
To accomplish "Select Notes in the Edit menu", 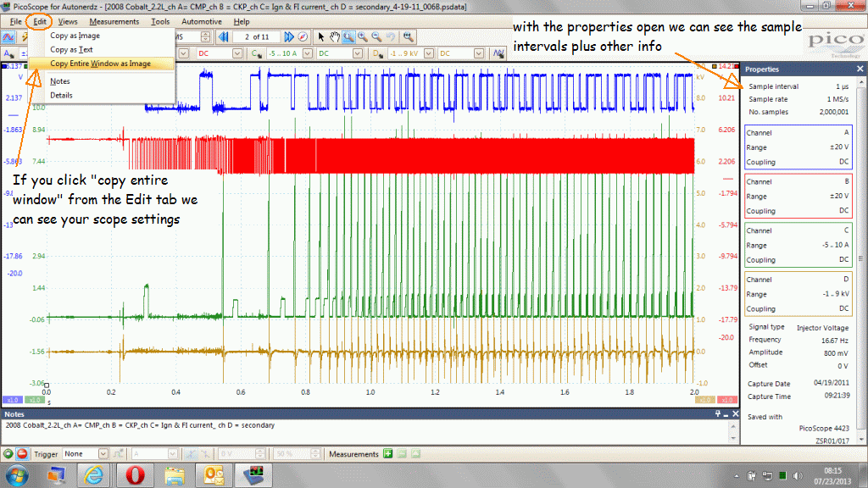I will 102,80.
